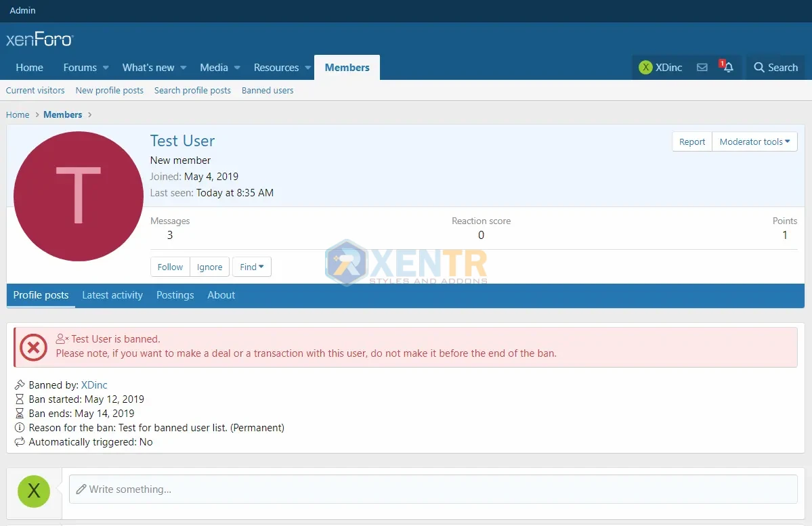
Task: Click the red banned error icon
Action: pyautogui.click(x=33, y=348)
